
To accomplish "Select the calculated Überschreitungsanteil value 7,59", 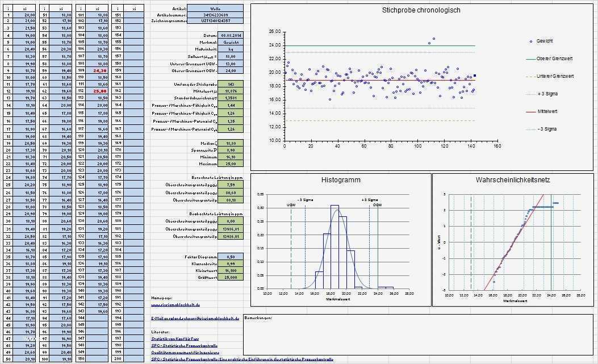I will (x=231, y=185).
